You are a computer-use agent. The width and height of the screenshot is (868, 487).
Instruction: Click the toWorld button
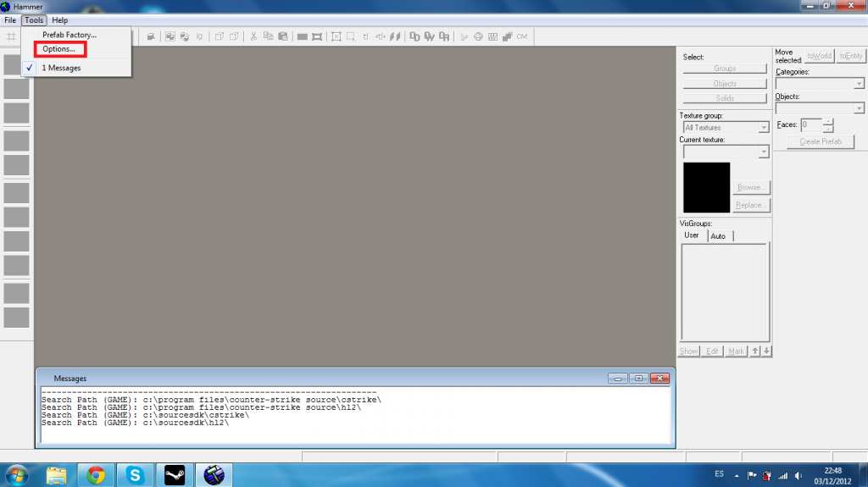coord(820,56)
